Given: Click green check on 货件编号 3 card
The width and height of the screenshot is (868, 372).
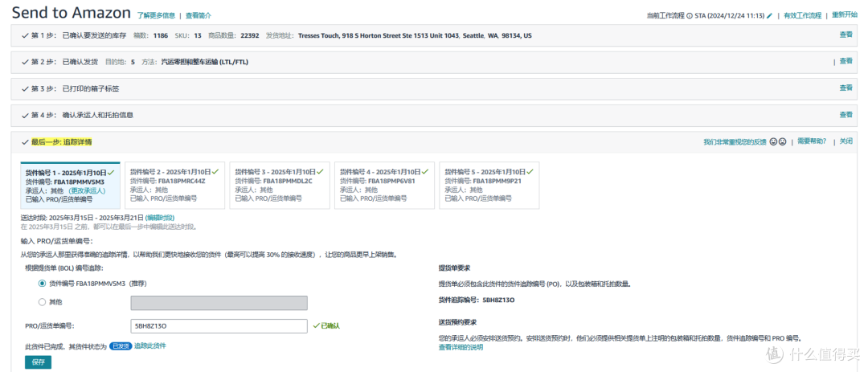Looking at the screenshot, I should click(320, 172).
